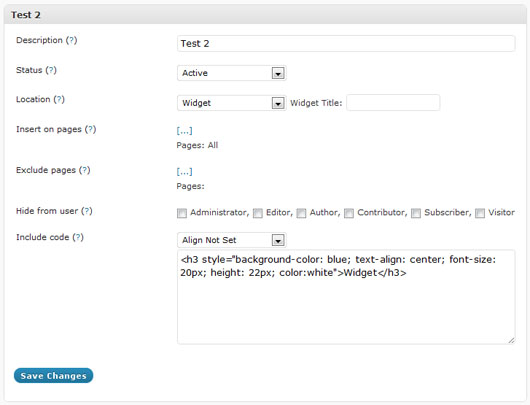The height and width of the screenshot is (405, 530).
Task: Focus the Widget Title input field
Action: click(x=393, y=102)
